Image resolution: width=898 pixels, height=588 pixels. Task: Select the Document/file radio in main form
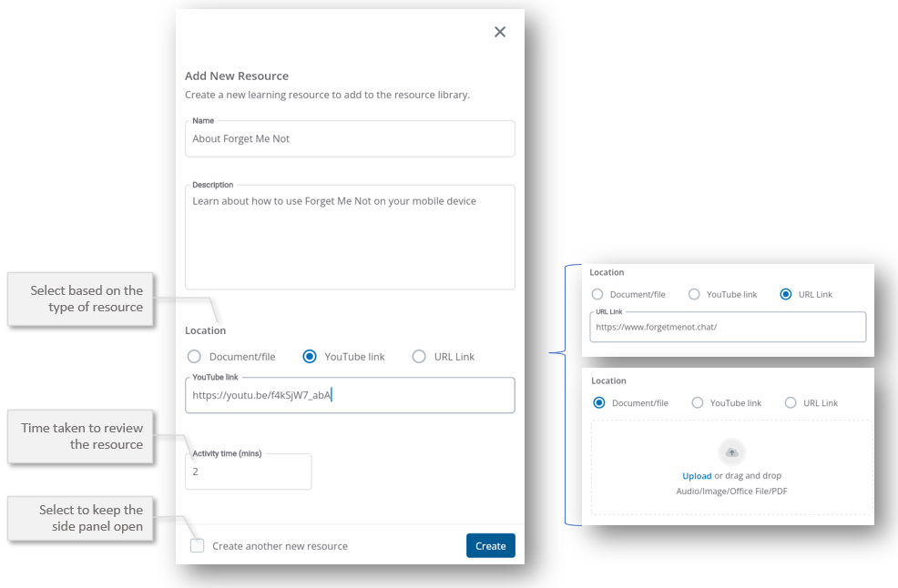194,357
